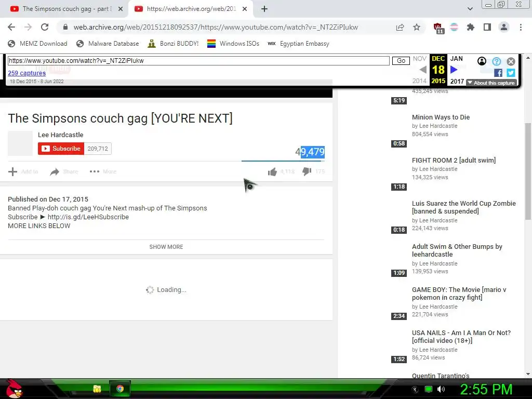The width and height of the screenshot is (532, 399).
Task: Click the green network monitor tray icon
Action: tap(429, 389)
